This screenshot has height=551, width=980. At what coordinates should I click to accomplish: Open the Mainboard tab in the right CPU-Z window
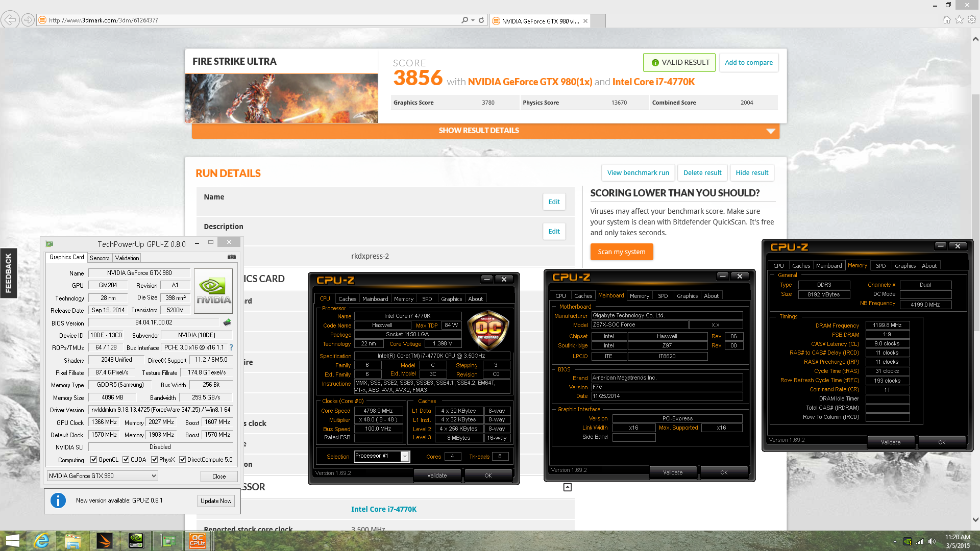(x=828, y=266)
